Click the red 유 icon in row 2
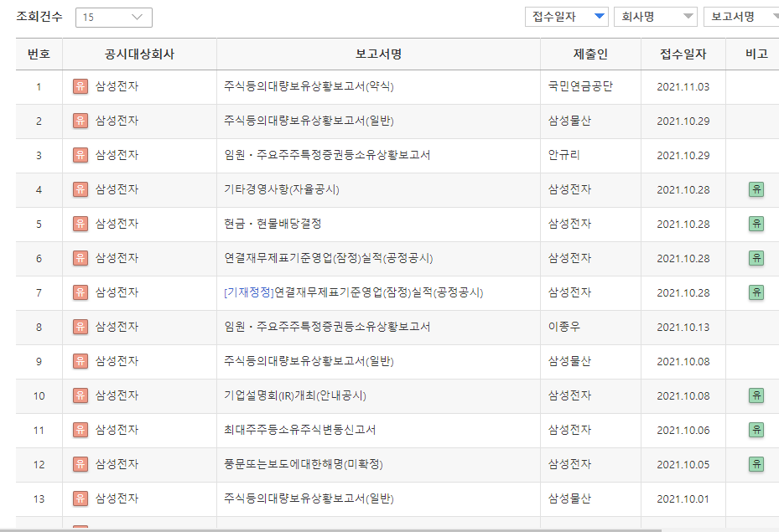 coord(80,121)
